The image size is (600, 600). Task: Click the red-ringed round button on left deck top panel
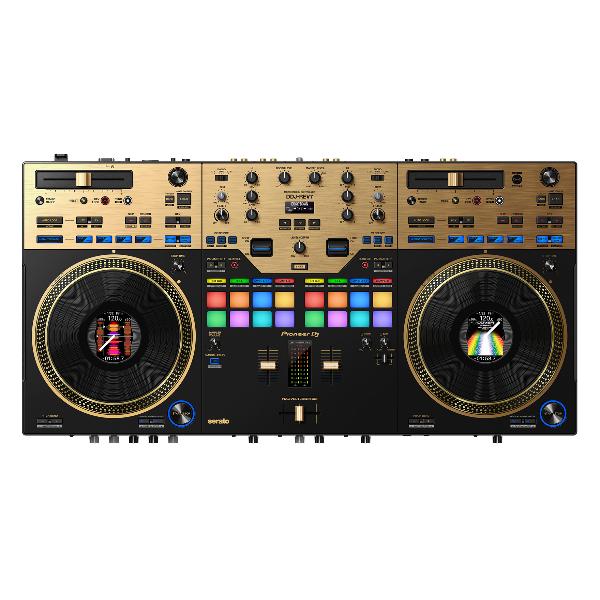tap(105, 200)
